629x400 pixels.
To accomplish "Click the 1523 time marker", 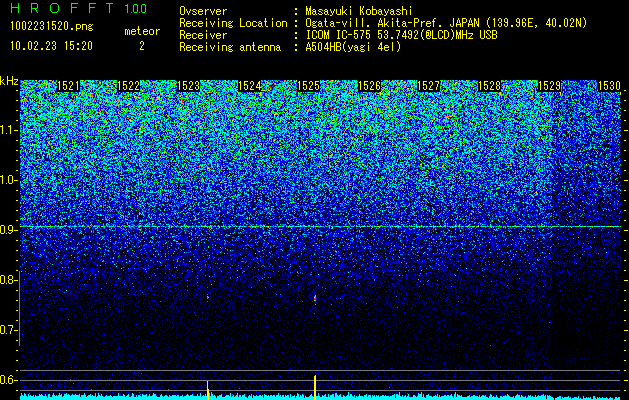I will point(189,86).
